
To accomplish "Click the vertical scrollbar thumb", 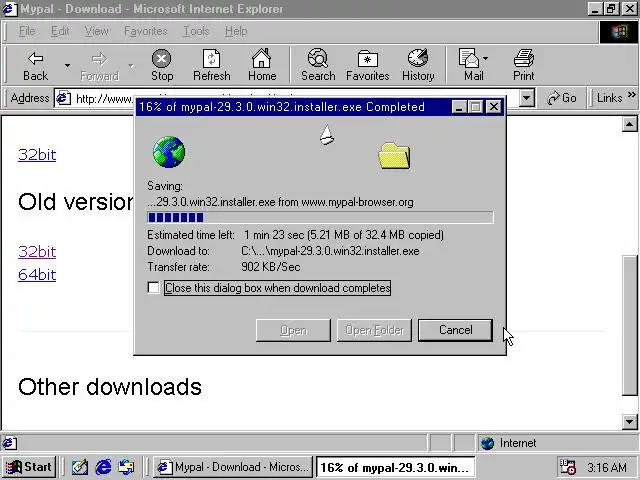I will 629,325.
